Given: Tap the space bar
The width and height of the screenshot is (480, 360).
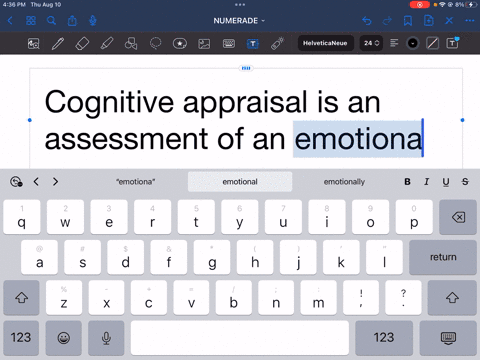Looking at the screenshot, I should (x=240, y=338).
